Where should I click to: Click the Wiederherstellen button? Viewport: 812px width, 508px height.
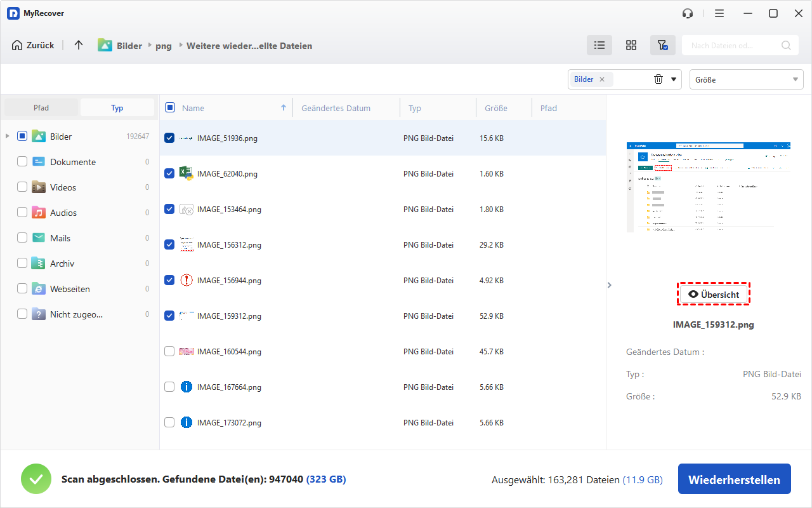point(734,479)
